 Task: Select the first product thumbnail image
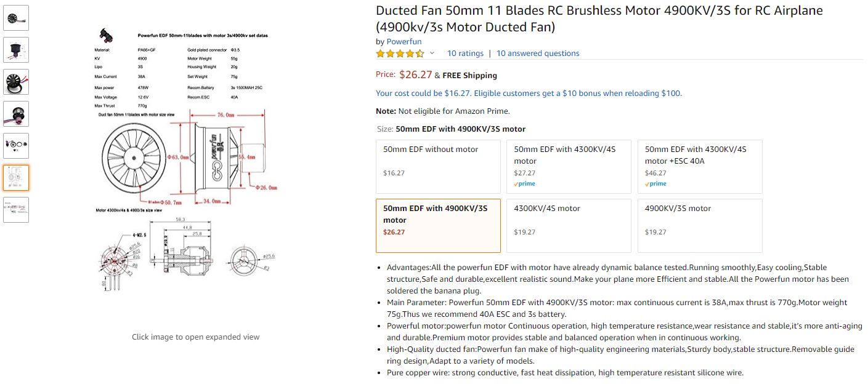[x=15, y=18]
